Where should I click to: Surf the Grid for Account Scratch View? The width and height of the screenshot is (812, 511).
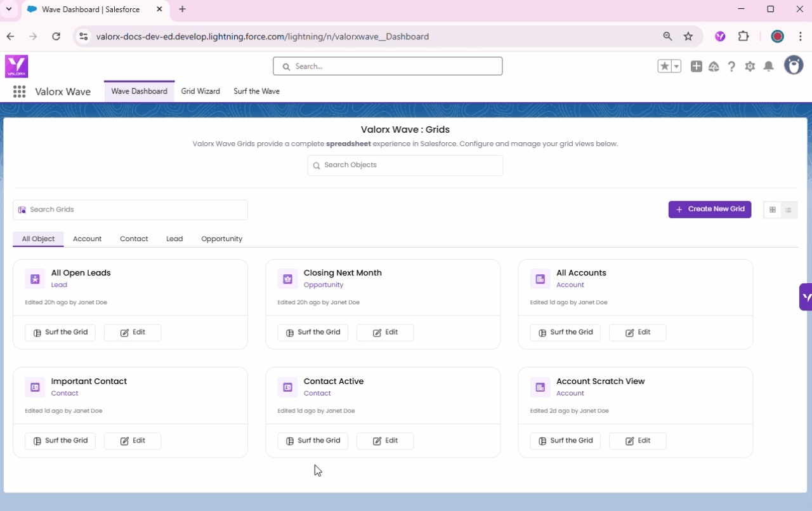[565, 441]
